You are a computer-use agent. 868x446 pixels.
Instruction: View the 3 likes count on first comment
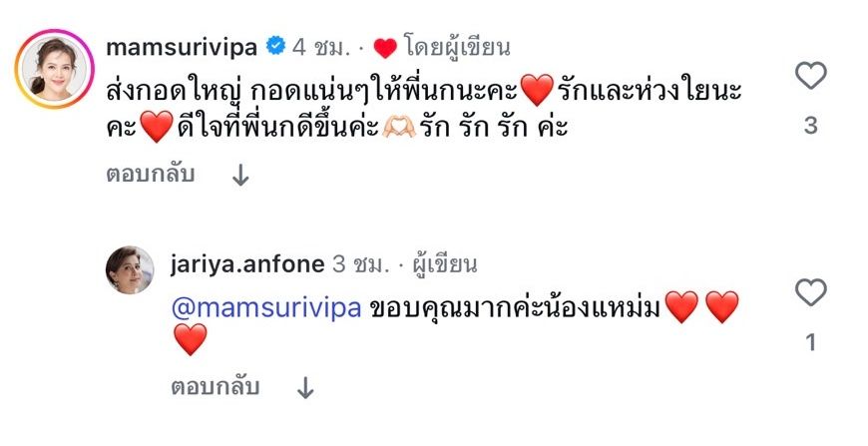[810, 126]
